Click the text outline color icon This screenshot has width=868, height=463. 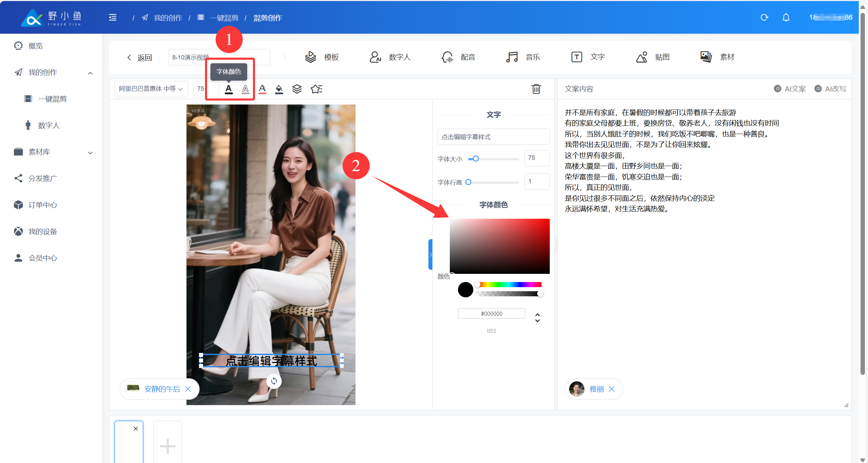click(x=245, y=89)
